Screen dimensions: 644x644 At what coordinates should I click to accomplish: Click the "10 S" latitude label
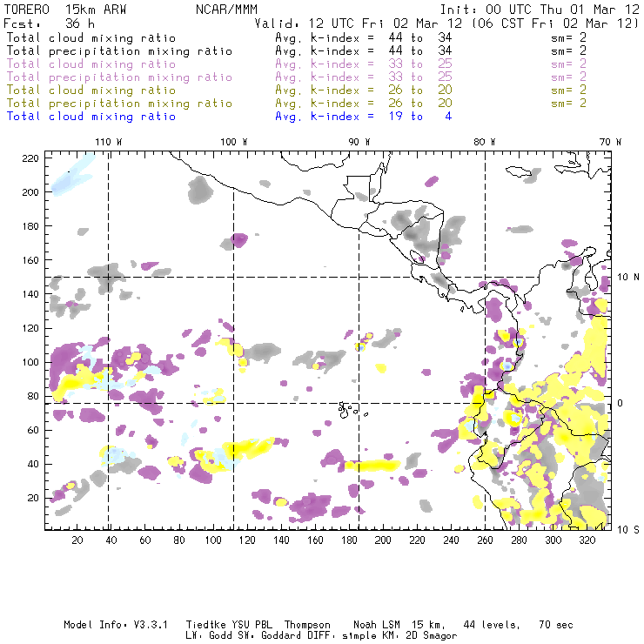pyautogui.click(x=628, y=530)
